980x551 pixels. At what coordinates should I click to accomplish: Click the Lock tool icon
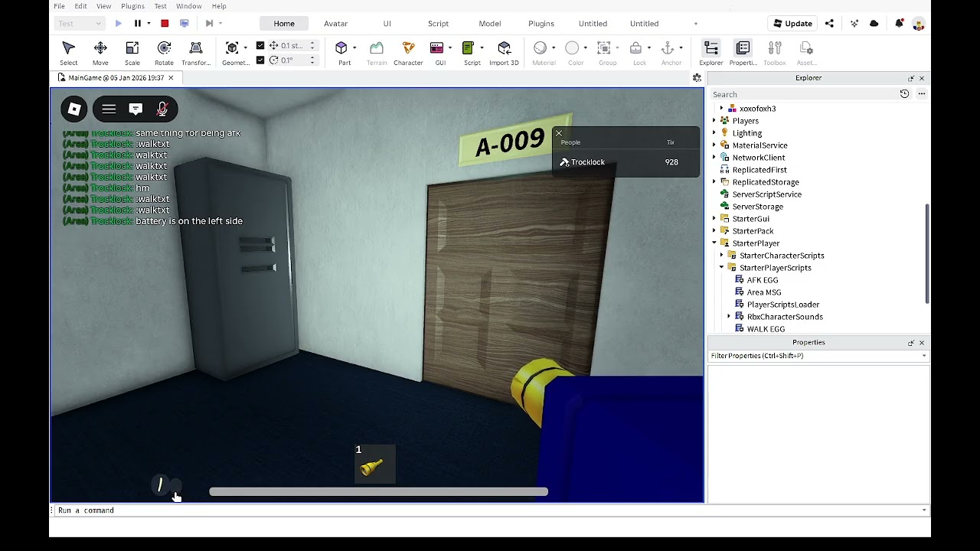(x=636, y=49)
